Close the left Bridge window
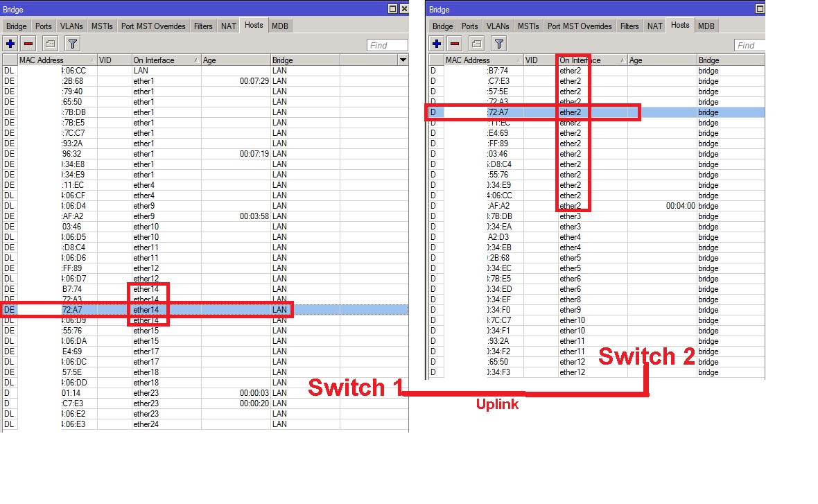This screenshot has height=504, width=818. coord(403,9)
